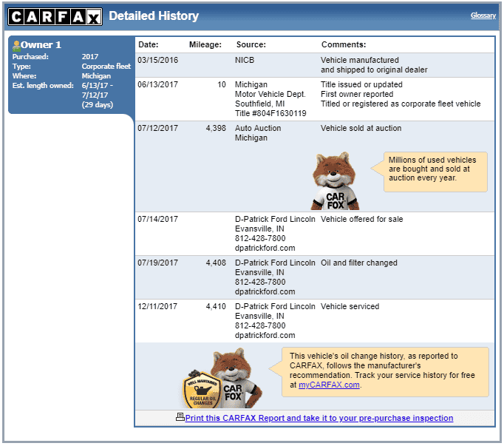Screen dimensions: 504x446
Task: Select the 07/14/2017 date cell
Action: coord(157,219)
